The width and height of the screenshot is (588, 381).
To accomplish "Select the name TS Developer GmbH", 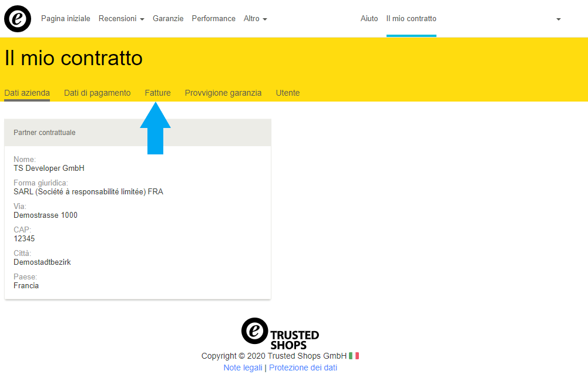I will [49, 168].
